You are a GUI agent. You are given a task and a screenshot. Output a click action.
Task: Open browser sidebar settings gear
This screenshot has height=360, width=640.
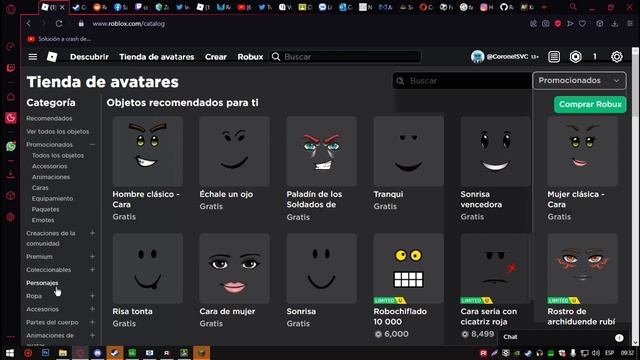tap(11, 217)
